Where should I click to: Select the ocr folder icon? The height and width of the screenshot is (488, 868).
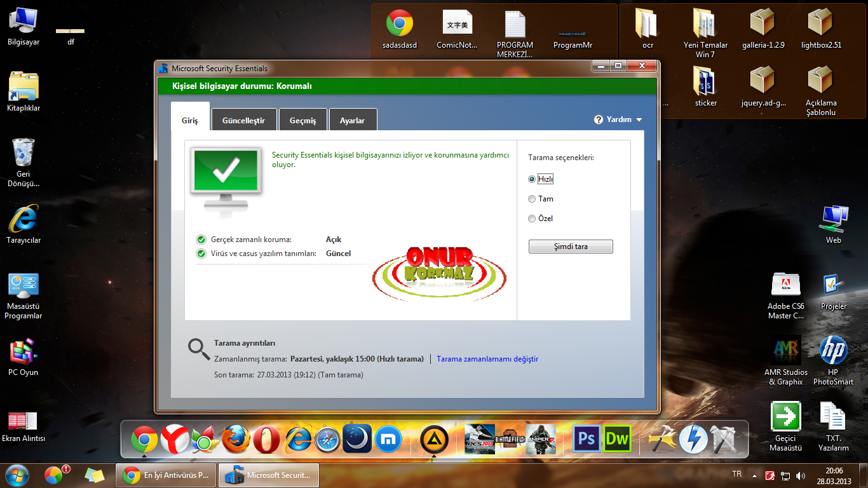[x=648, y=29]
